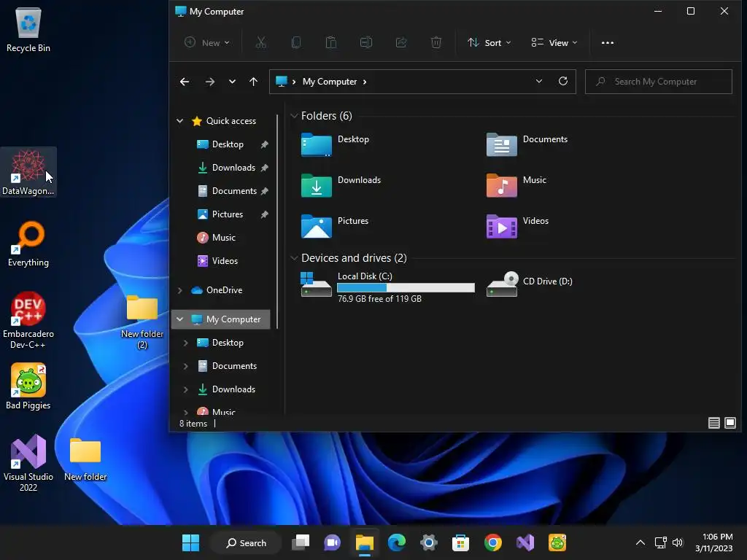The image size is (747, 560).
Task: Open volume control in system tray
Action: (x=678, y=542)
